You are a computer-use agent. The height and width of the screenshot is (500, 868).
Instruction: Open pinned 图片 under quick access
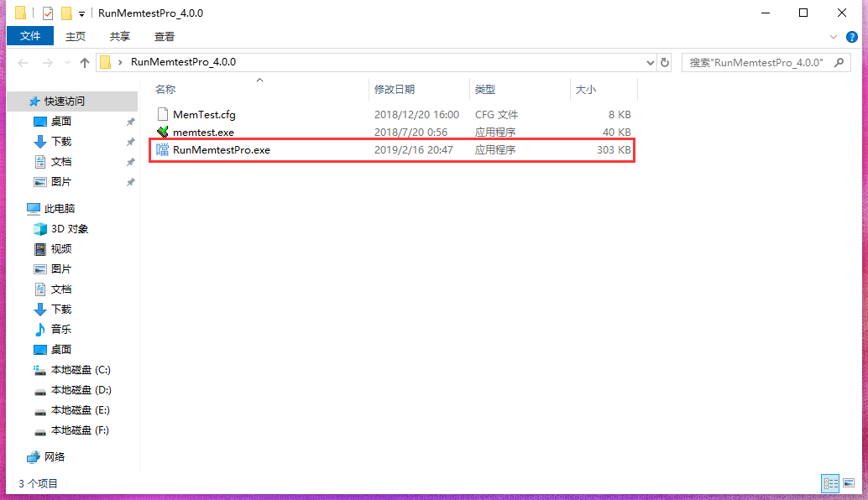[61, 181]
